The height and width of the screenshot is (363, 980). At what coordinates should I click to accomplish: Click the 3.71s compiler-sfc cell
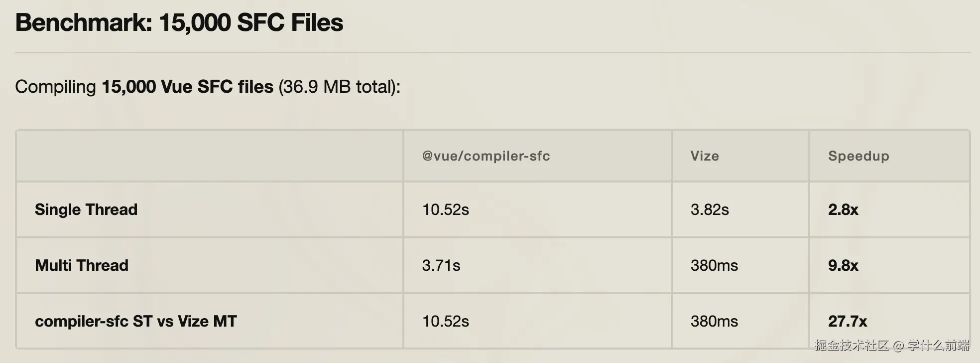pyautogui.click(x=441, y=265)
